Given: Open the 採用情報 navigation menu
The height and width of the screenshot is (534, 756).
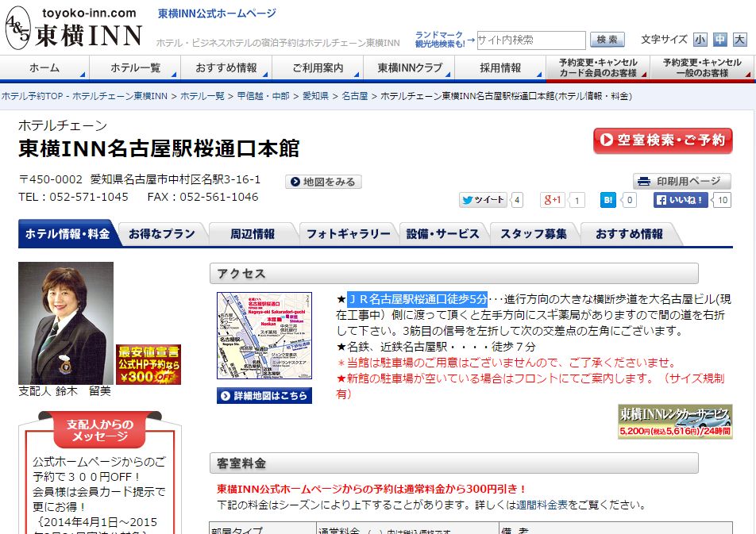Looking at the screenshot, I should [500, 68].
